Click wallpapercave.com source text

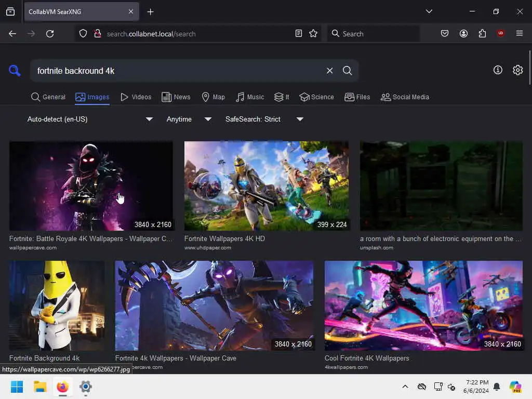coord(33,248)
